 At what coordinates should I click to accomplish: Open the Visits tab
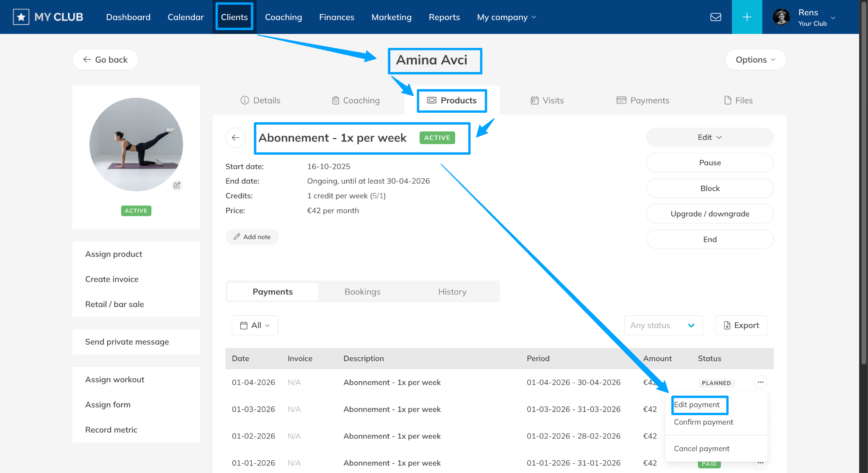(x=547, y=100)
